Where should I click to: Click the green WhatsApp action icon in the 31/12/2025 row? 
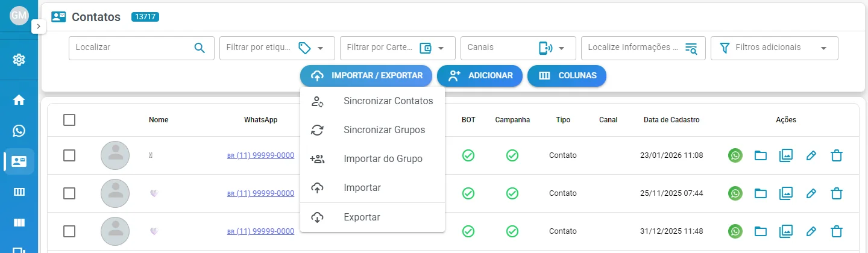coord(735,231)
